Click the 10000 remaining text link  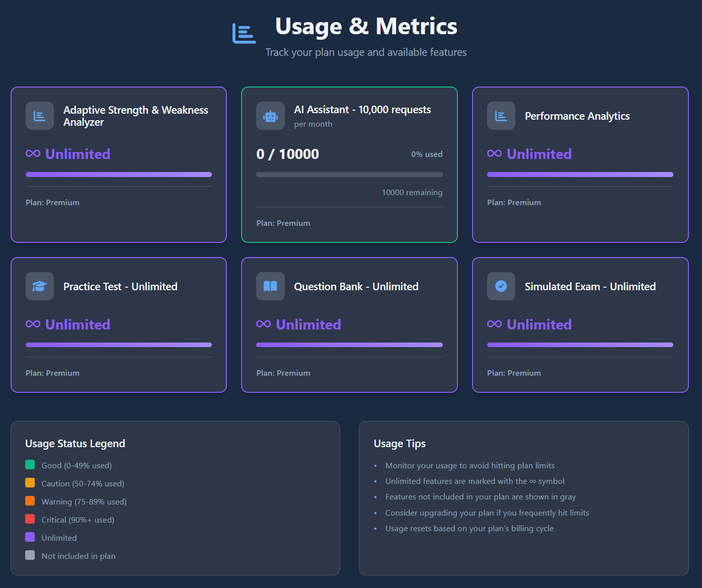(412, 192)
